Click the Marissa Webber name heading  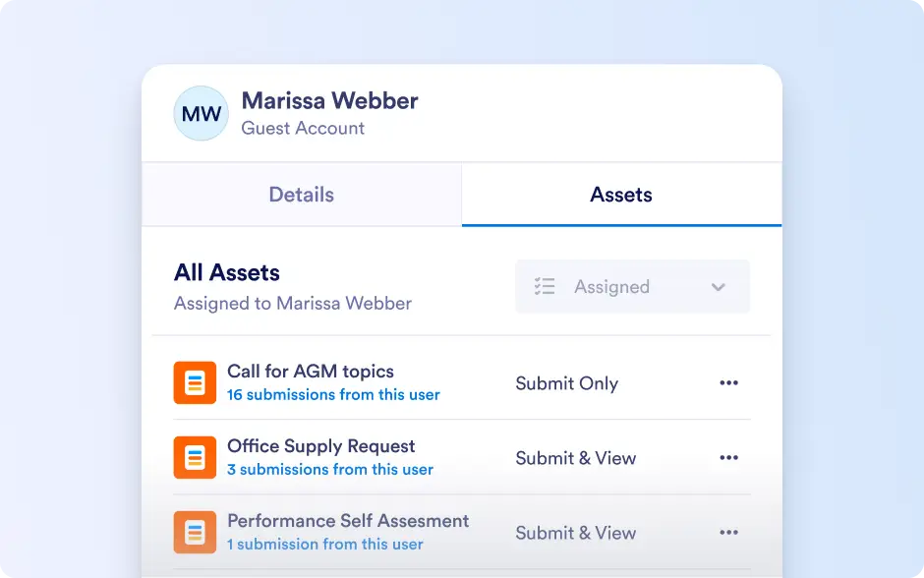pyautogui.click(x=330, y=100)
